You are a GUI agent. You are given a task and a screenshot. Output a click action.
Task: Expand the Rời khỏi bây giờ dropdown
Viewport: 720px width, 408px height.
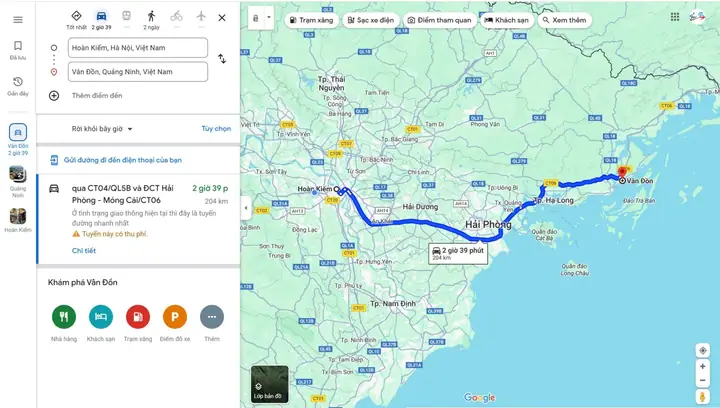coord(102,129)
